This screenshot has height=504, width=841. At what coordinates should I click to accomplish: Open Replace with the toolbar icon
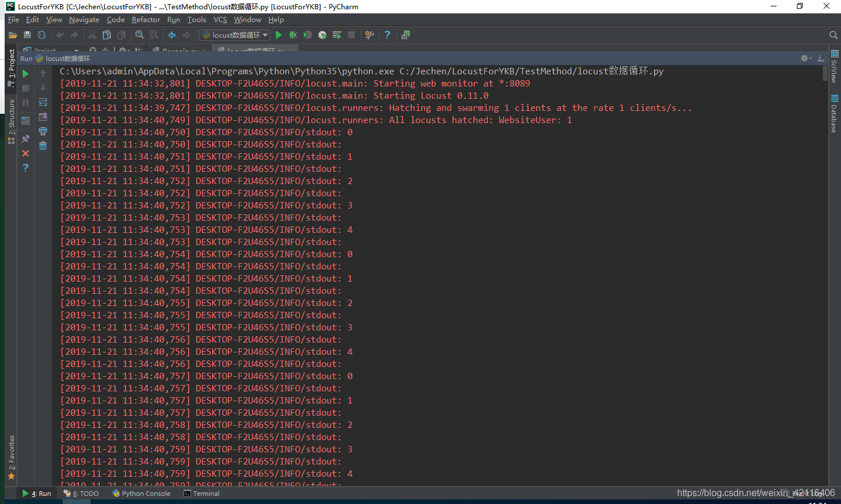[x=154, y=35]
